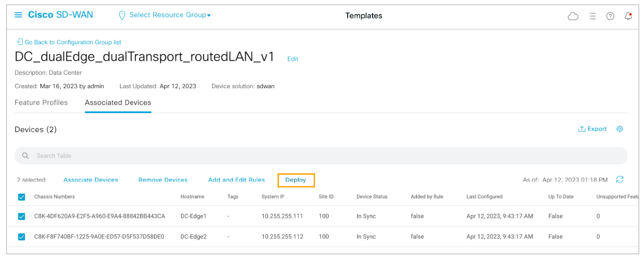This screenshot has height=260, width=644.
Task: Refresh the device table
Action: click(620, 179)
